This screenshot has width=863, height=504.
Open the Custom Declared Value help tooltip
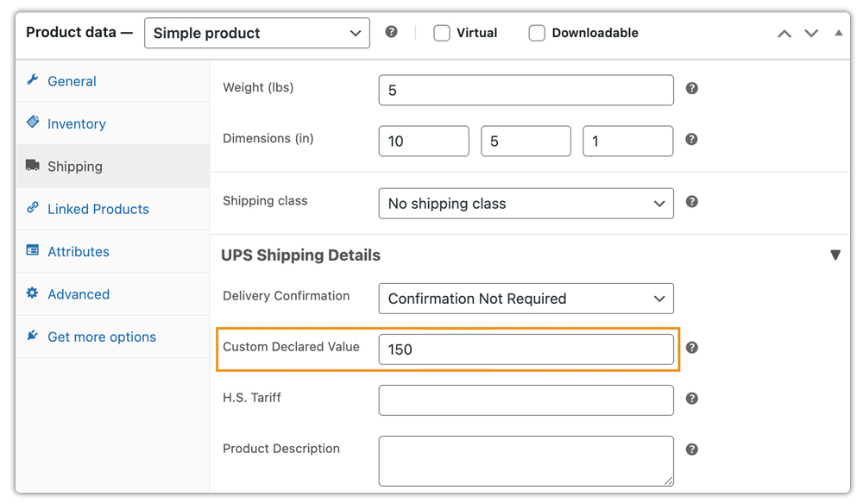pyautogui.click(x=691, y=349)
